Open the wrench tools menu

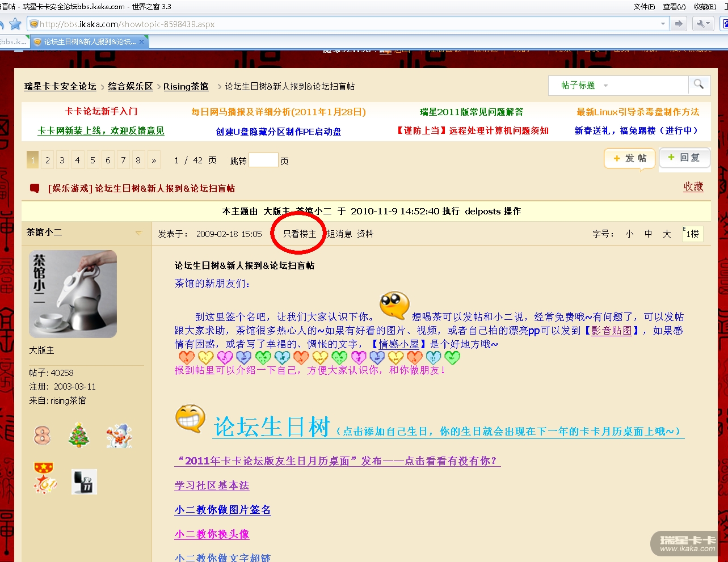point(702,24)
